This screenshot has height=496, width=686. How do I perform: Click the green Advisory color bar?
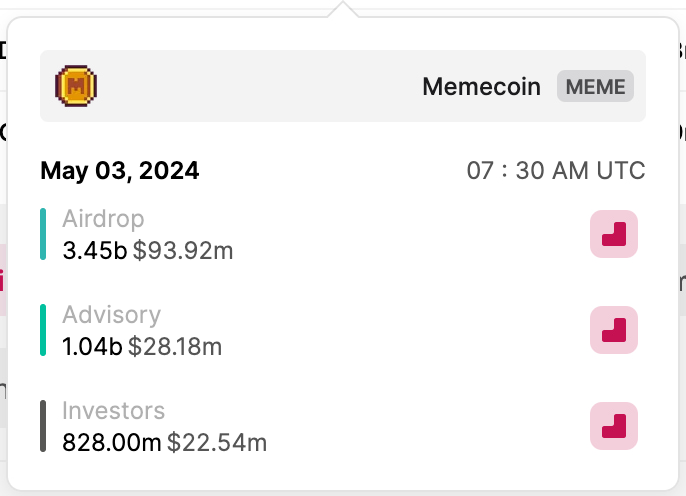pos(43,330)
